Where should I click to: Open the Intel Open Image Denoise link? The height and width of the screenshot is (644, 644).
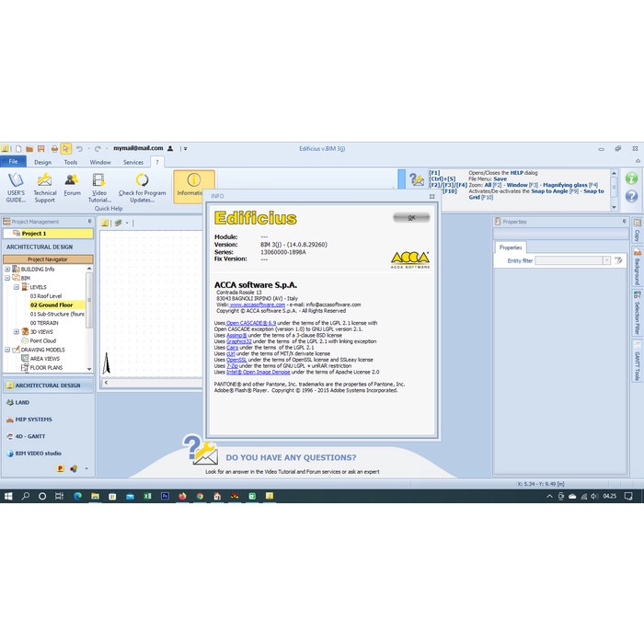coord(258,372)
